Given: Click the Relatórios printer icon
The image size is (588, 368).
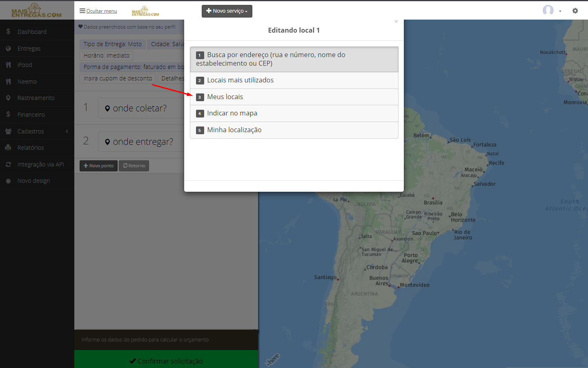Looking at the screenshot, I should (8, 148).
